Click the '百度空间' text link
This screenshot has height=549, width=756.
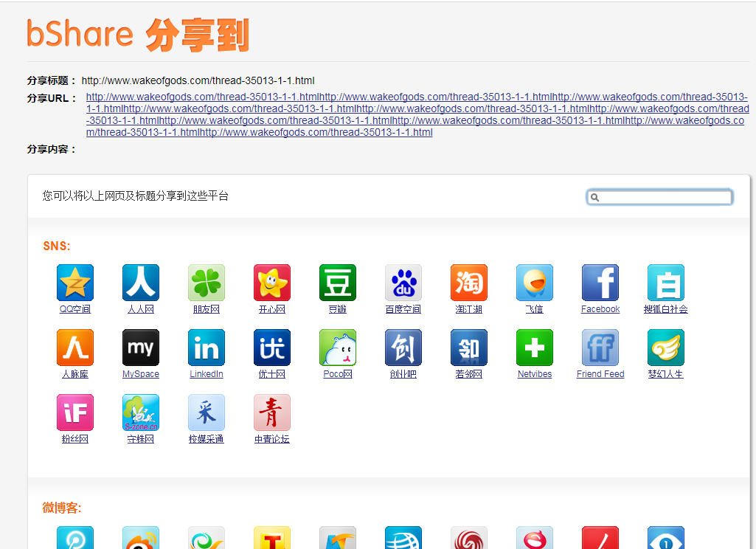click(x=403, y=309)
